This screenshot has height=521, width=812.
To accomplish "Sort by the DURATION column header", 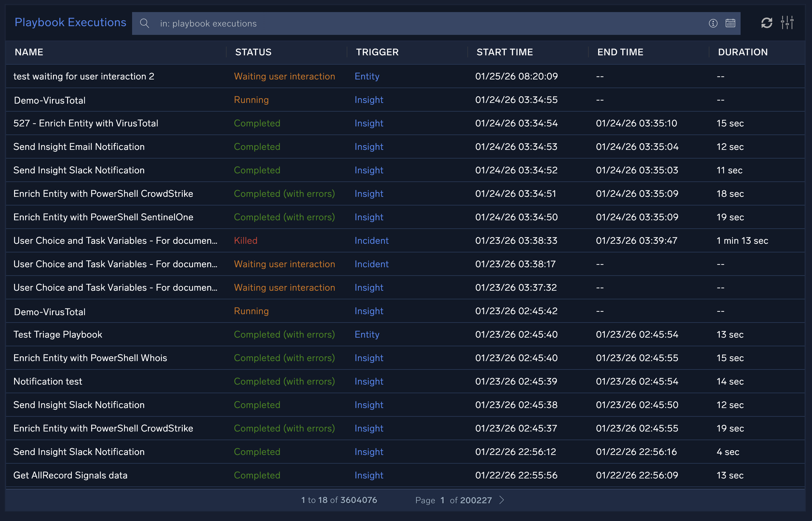I will click(743, 52).
